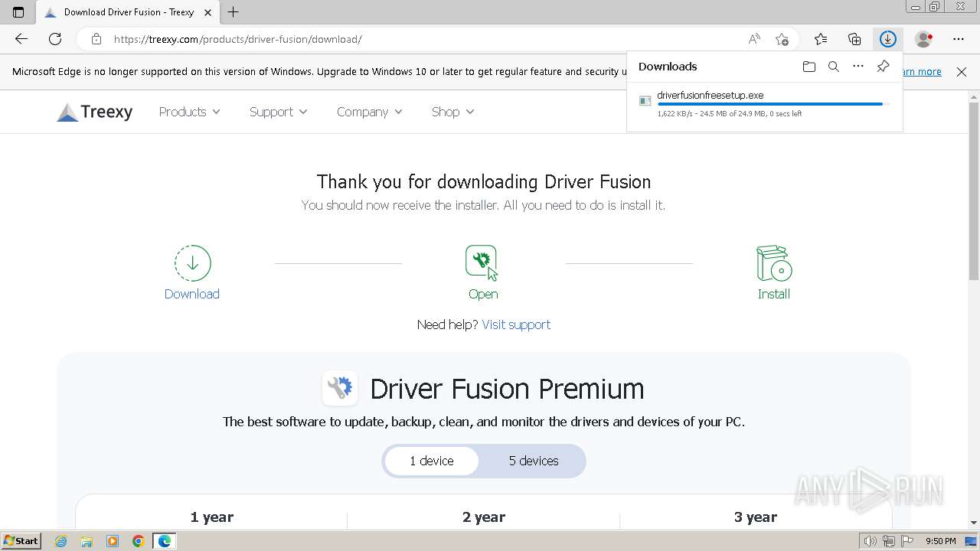Click the network tray icon
Screen dimensions: 980x551
[x=889, y=541]
